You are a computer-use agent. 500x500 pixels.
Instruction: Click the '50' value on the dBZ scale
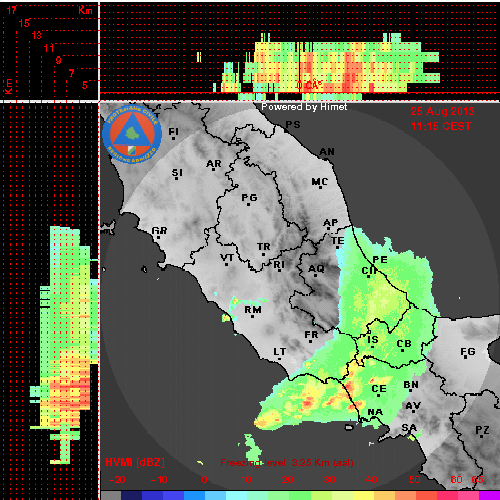point(414,480)
